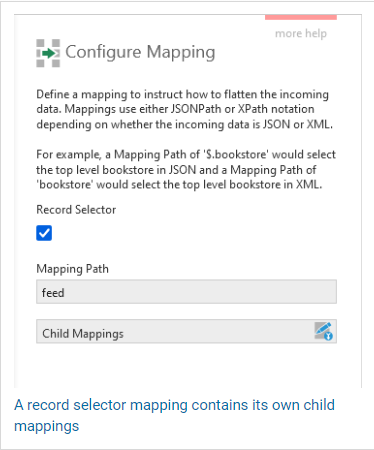374x450 pixels.
Task: Open the more help link
Action: (301, 33)
